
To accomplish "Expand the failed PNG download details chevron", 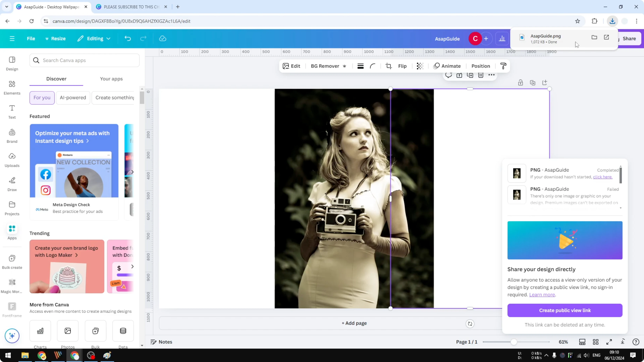I will [621, 208].
